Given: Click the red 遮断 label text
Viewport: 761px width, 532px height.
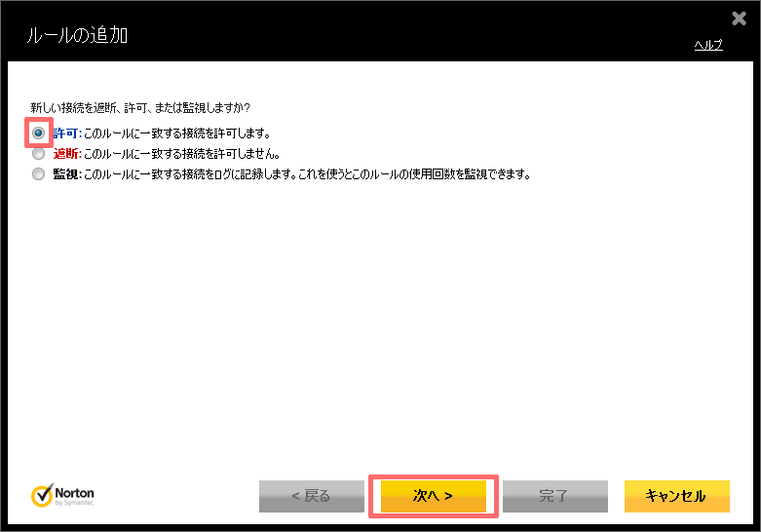Looking at the screenshot, I should pos(66,154).
